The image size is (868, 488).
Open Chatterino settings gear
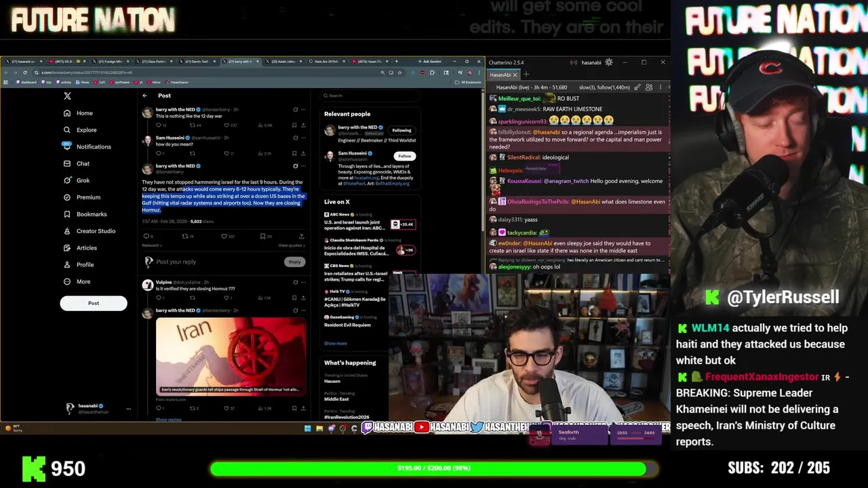[608, 62]
